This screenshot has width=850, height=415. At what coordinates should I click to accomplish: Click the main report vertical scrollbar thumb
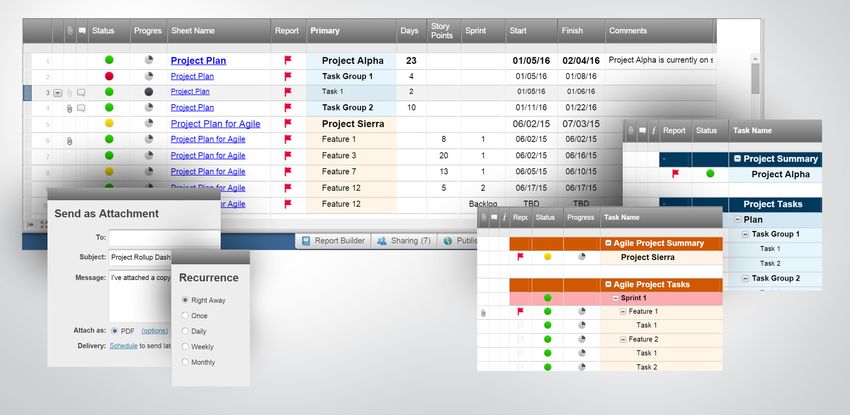(x=755, y=79)
